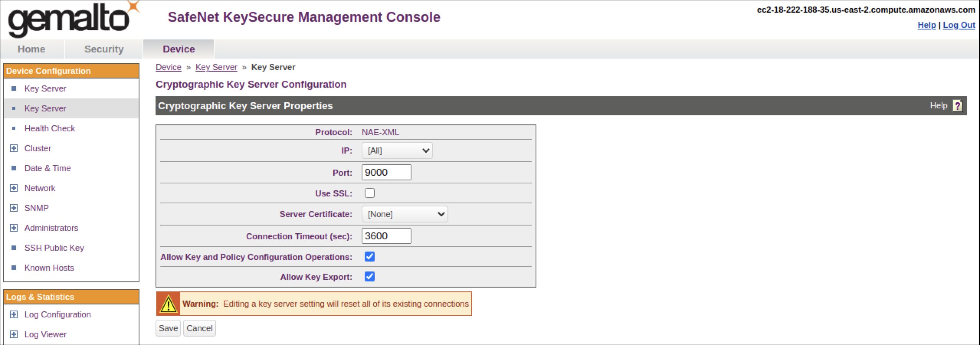
Task: Click the yellow warning triangle icon
Action: coord(168,304)
